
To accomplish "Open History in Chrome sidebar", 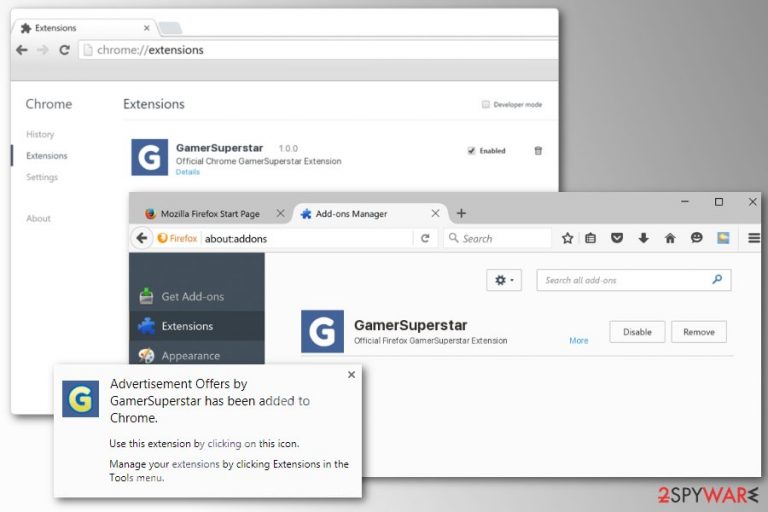I will (40, 134).
